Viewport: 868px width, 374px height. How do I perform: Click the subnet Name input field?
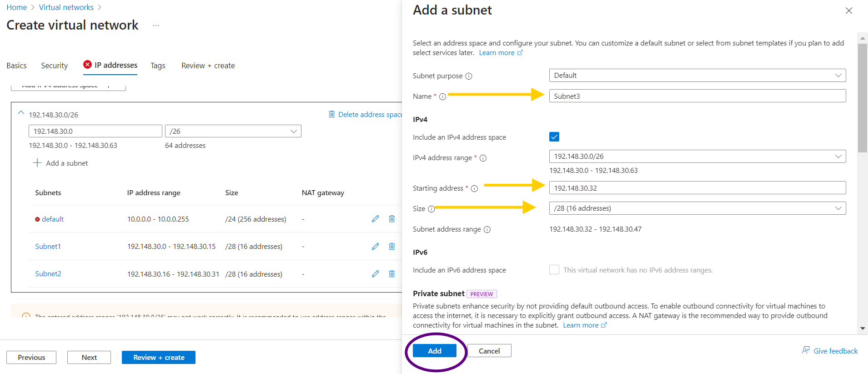point(697,96)
